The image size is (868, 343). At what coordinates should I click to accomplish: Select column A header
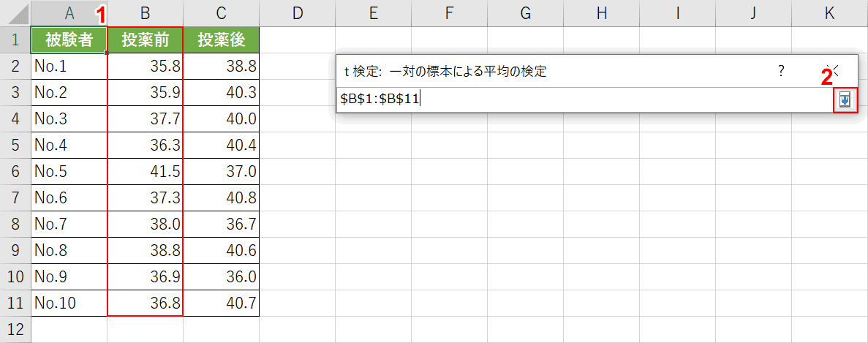pos(69,12)
